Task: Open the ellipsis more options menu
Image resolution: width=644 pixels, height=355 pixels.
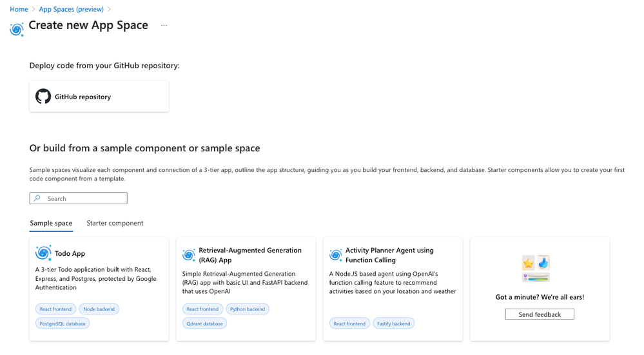Action: 164,26
